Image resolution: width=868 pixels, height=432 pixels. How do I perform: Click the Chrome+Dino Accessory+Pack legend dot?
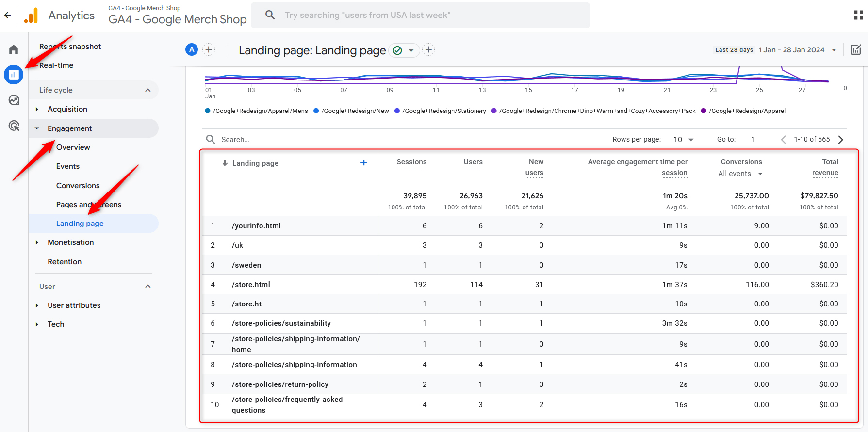(x=494, y=111)
